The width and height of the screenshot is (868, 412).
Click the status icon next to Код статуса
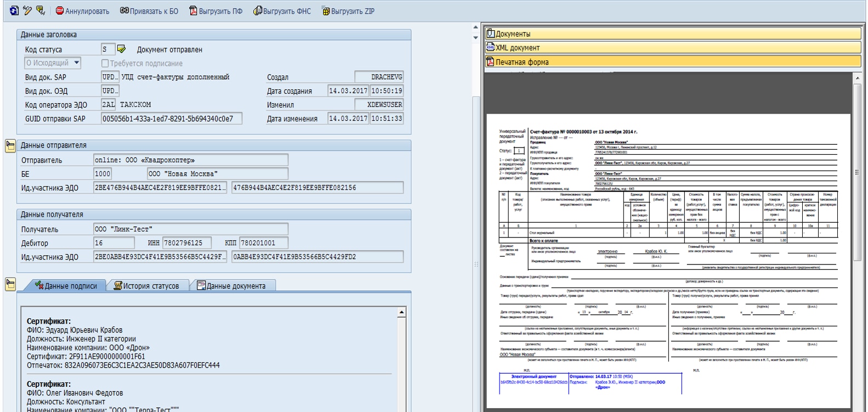(122, 49)
